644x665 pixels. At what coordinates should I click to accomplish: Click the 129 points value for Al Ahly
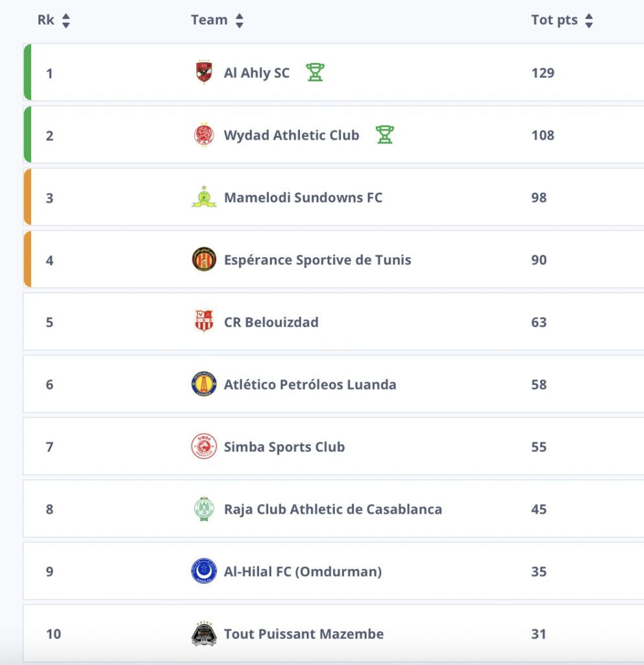pyautogui.click(x=543, y=73)
